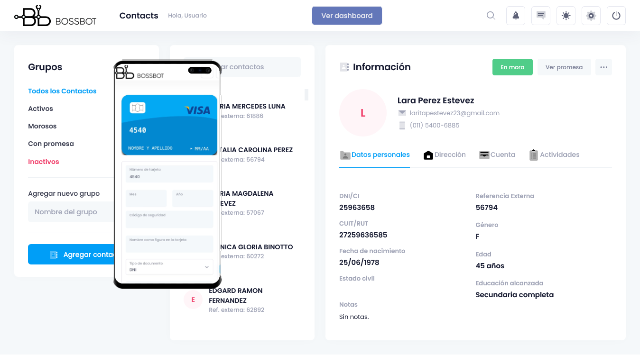Click CUIT value 27259636585
The image size is (640, 364).
click(363, 235)
